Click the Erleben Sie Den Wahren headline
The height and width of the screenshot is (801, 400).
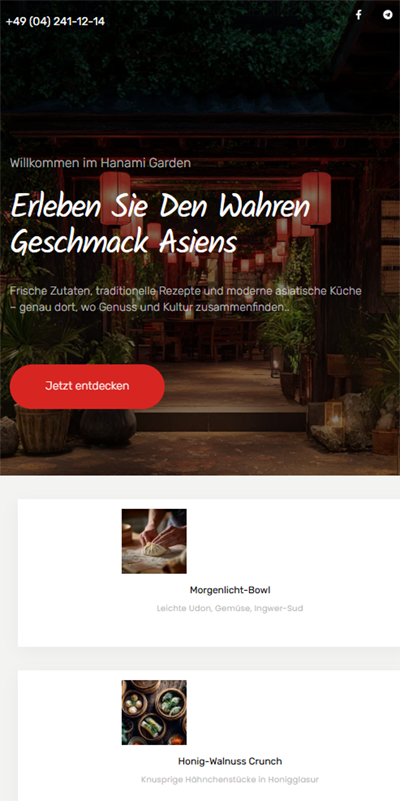(x=160, y=208)
